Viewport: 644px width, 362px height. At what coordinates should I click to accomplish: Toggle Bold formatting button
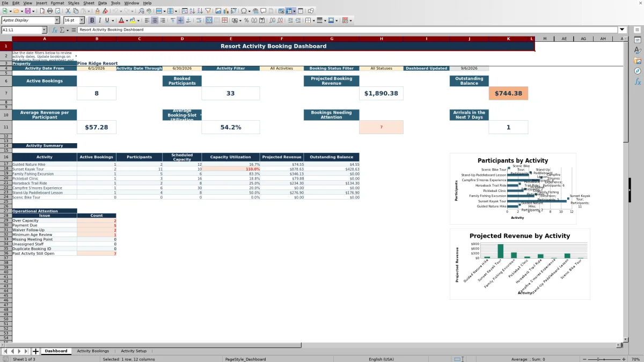(92, 20)
